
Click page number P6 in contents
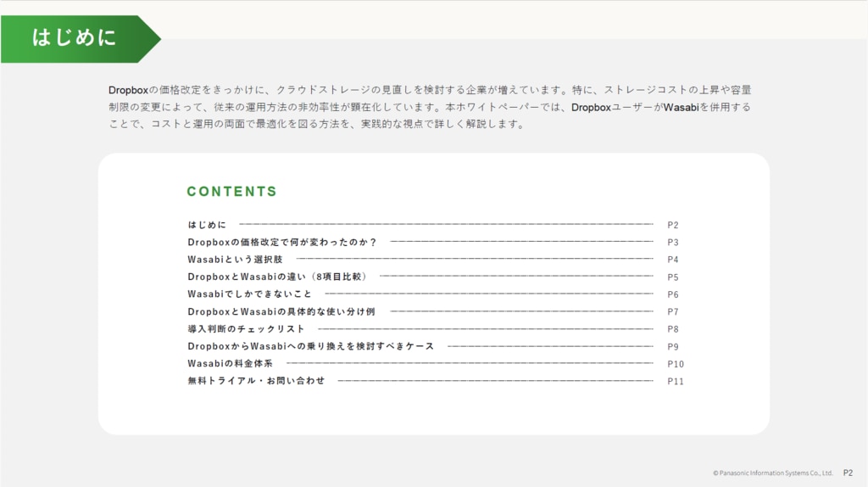(672, 294)
